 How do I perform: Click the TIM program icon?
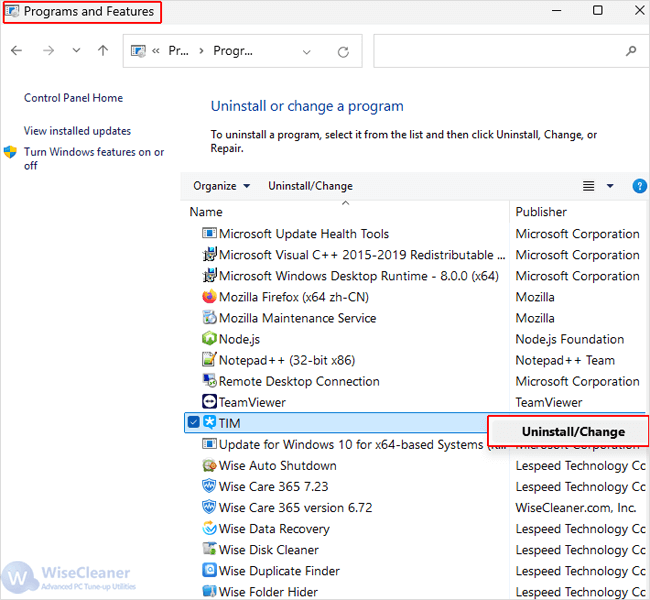[x=209, y=423]
